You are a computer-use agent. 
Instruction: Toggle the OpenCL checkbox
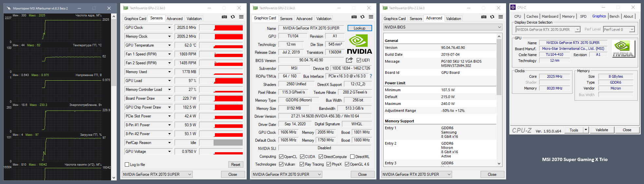click(281, 157)
